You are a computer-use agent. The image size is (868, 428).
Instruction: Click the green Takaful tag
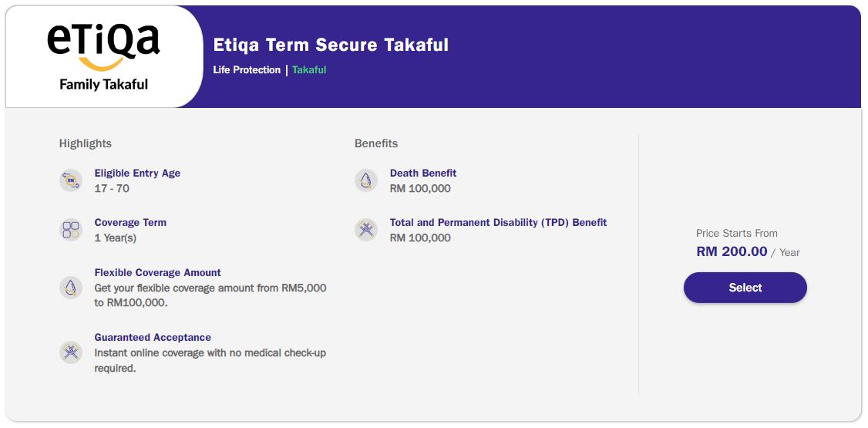point(309,70)
